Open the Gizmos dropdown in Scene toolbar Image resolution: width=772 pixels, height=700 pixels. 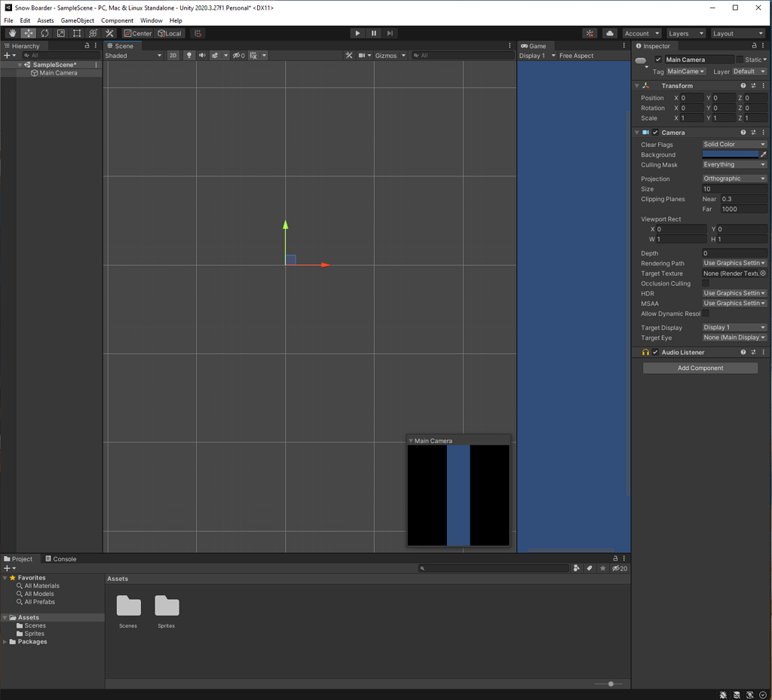pos(387,55)
